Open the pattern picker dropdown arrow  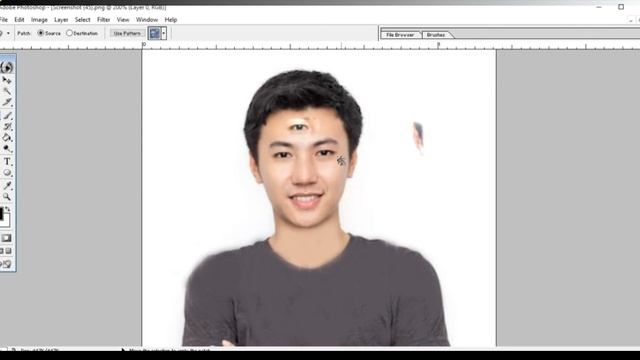pyautogui.click(x=164, y=33)
